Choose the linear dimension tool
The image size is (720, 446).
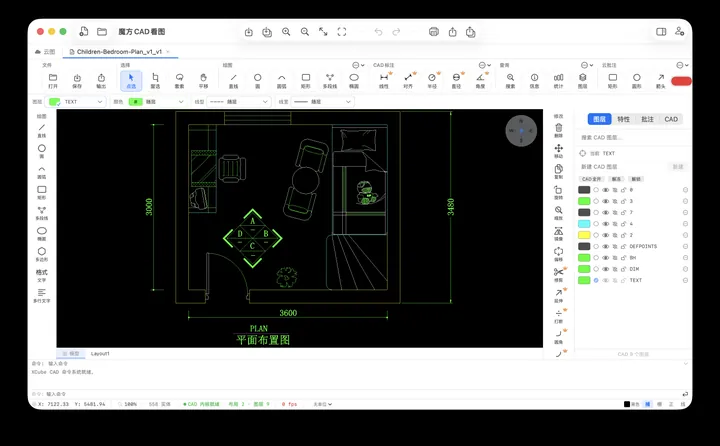[x=384, y=81]
